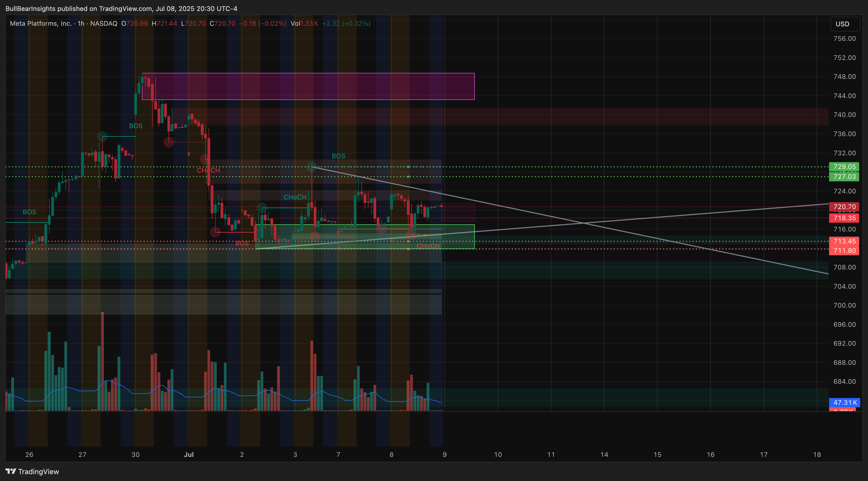Viewport: 868px width, 481px height.
Task: Click the +2.32 (+0.32%) change text
Action: pos(346,24)
